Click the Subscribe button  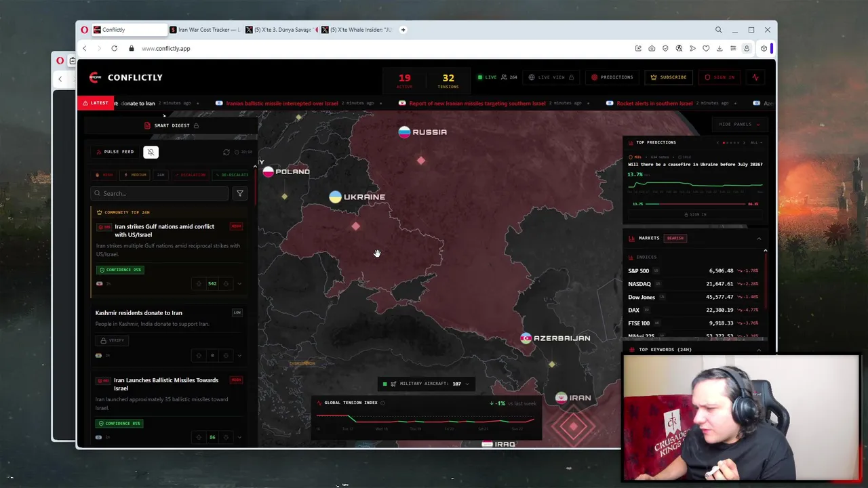(x=669, y=77)
